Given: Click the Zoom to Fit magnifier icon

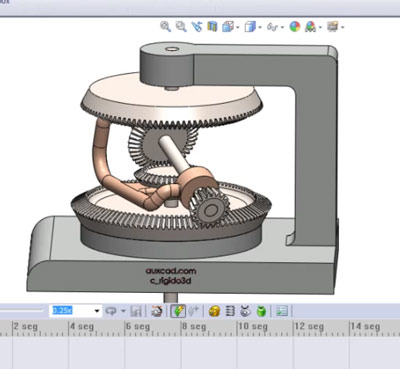Looking at the screenshot, I should 165,26.
